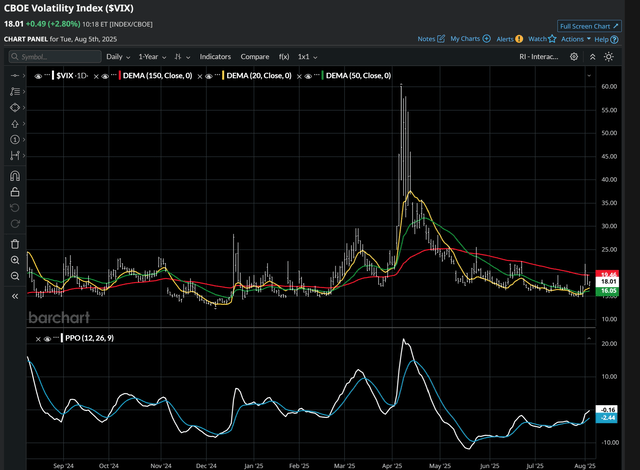Click the Full Screen Chart button
Image resolution: width=640 pixels, height=470 pixels.
click(589, 26)
